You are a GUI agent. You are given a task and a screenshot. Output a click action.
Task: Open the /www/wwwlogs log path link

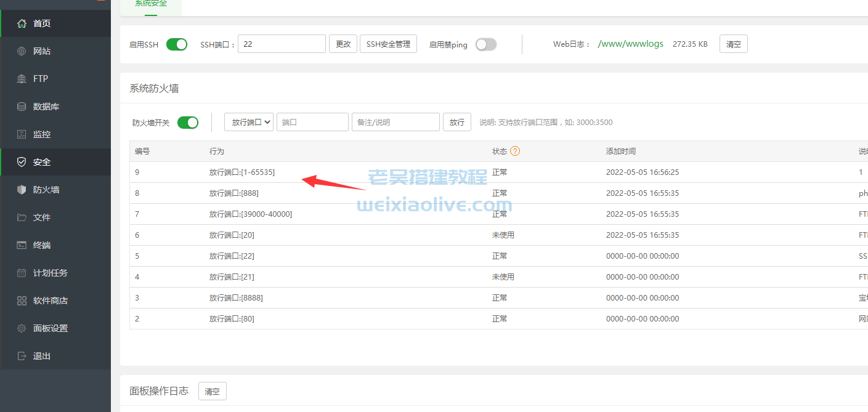click(630, 44)
